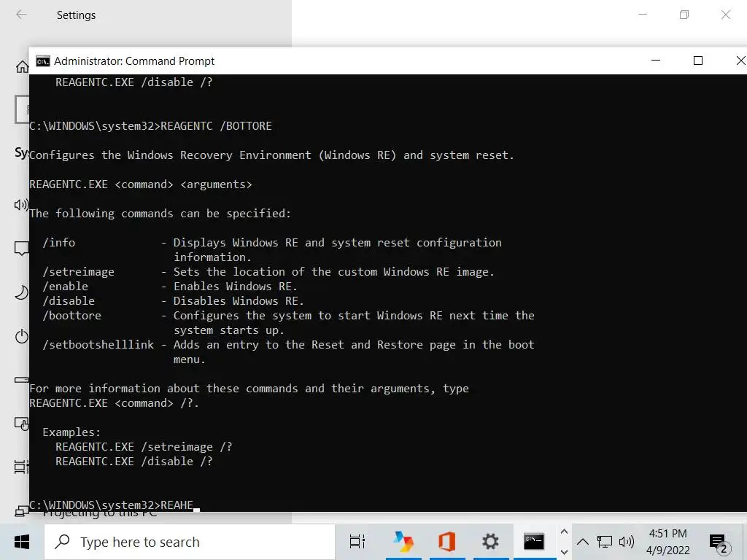Restore down the Settings window

click(684, 15)
